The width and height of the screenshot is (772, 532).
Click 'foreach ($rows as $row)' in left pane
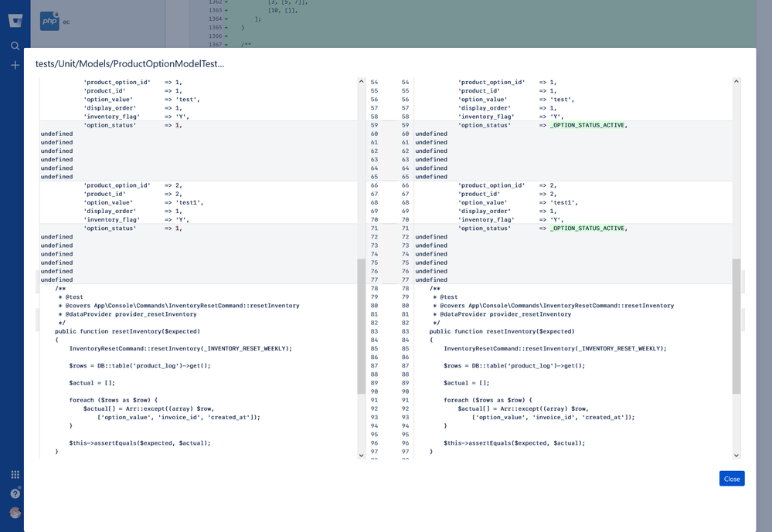click(x=114, y=400)
